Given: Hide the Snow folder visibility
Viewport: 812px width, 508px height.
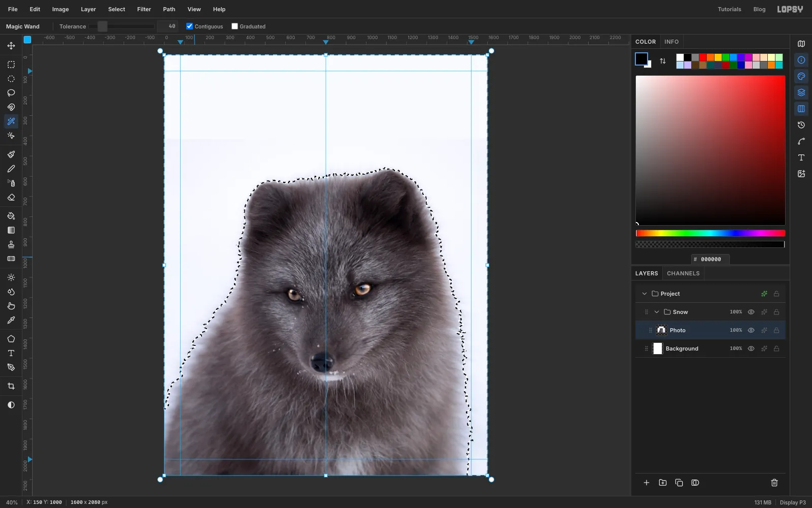Looking at the screenshot, I should coord(751,312).
